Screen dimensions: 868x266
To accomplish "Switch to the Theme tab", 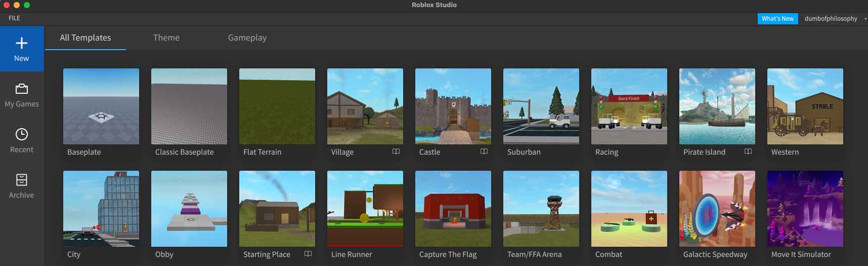I will tap(166, 38).
